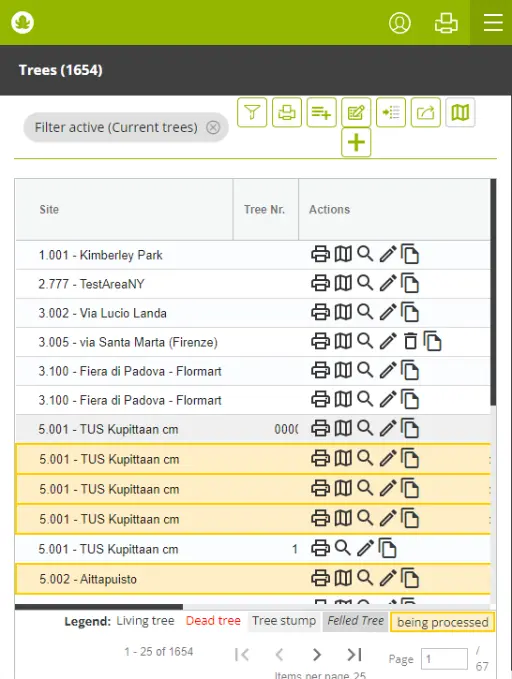This screenshot has height=679, width=512.
Task: Jump to the last page
Action: click(x=354, y=654)
